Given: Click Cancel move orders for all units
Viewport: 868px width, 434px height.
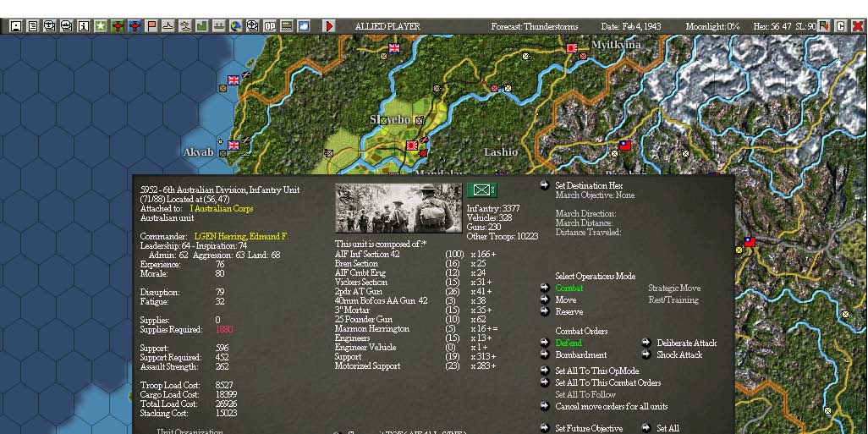Looking at the screenshot, I should [611, 406].
